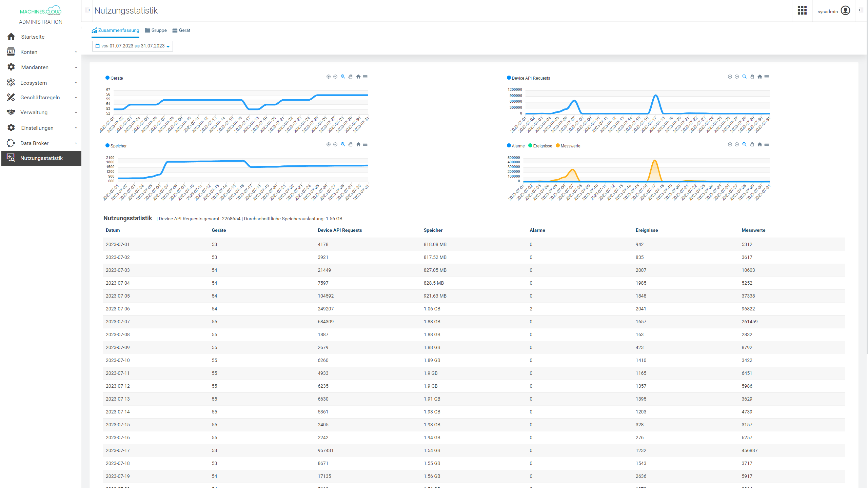This screenshot has width=868, height=488.
Task: Open hamburger menu on Alarme chart toolbar
Action: coord(767,144)
